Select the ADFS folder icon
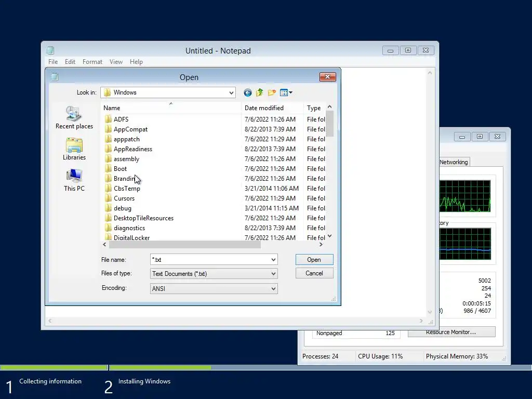532x399 pixels. click(108, 119)
